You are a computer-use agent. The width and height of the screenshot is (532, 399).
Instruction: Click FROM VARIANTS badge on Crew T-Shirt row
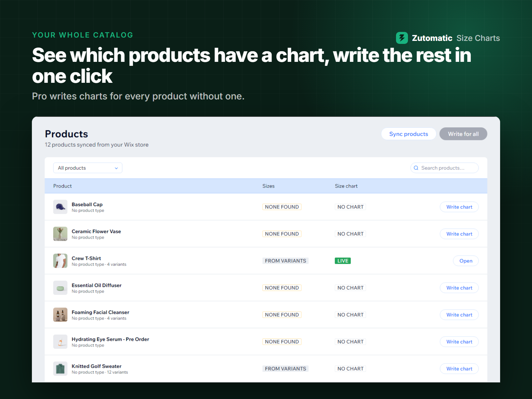285,261
